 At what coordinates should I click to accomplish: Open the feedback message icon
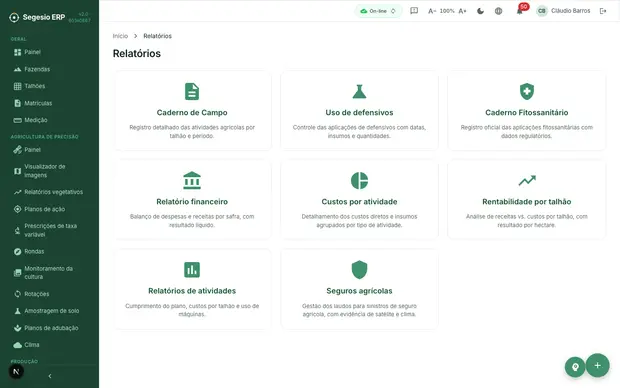click(414, 11)
